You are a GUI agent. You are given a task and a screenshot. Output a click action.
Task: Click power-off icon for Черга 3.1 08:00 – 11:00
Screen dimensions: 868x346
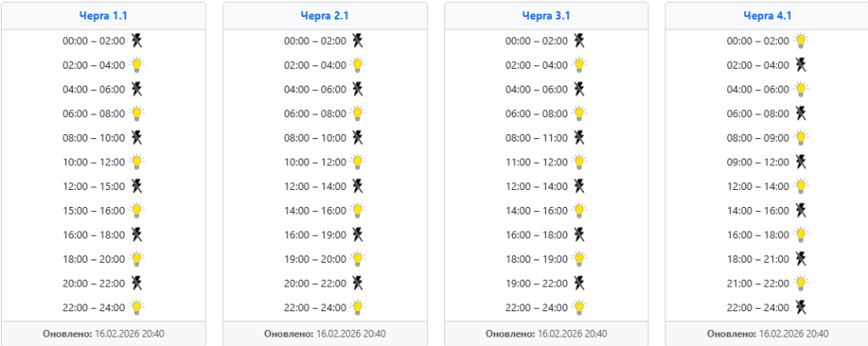tap(579, 137)
